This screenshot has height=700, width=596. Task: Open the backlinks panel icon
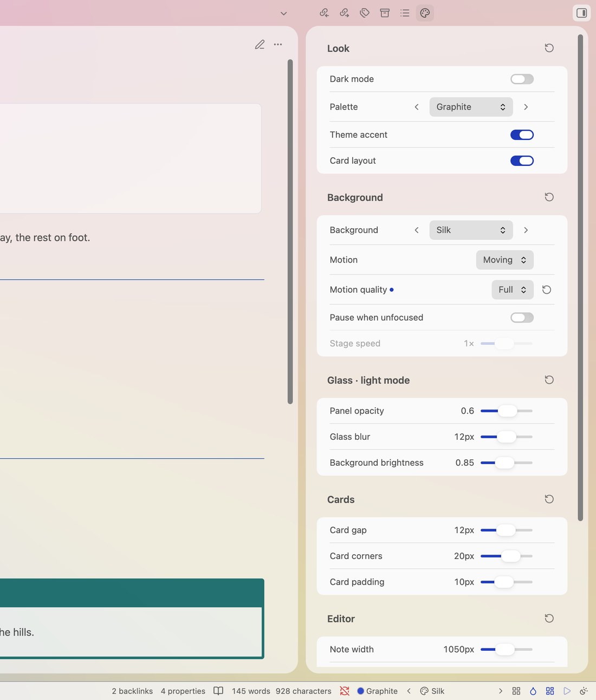324,13
